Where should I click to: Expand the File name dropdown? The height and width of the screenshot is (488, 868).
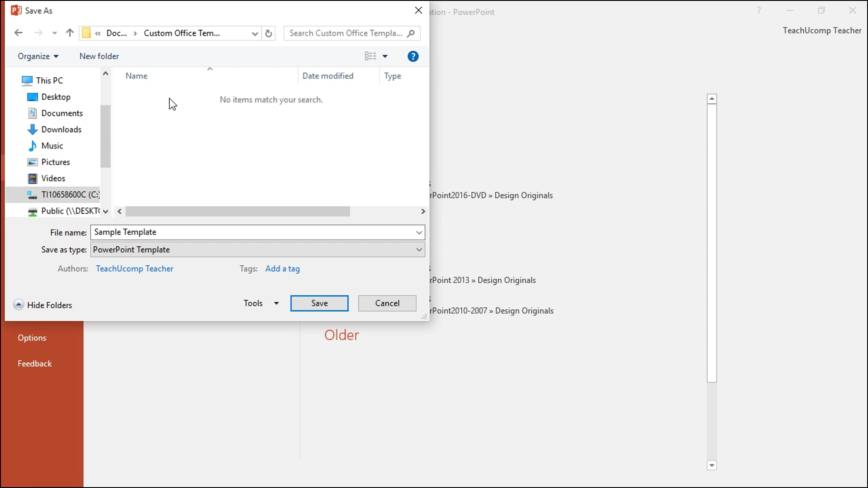pos(419,232)
